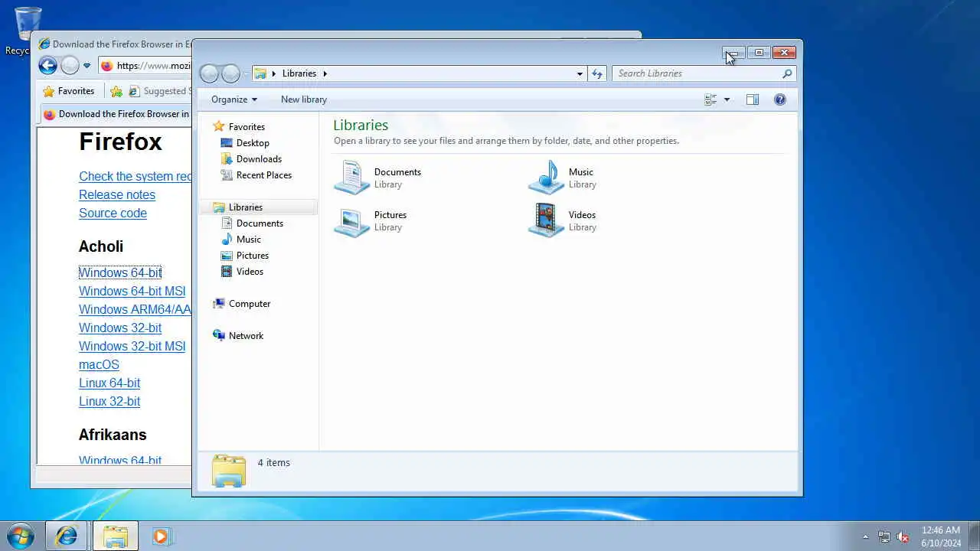Image resolution: width=980 pixels, height=551 pixels.
Task: Click Acholi Windows 64-bit link
Action: (x=120, y=272)
